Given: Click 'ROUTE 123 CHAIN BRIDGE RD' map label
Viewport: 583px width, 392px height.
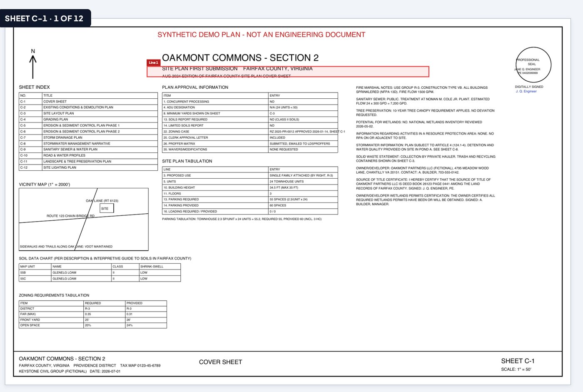Looking at the screenshot, I should click(x=70, y=216).
